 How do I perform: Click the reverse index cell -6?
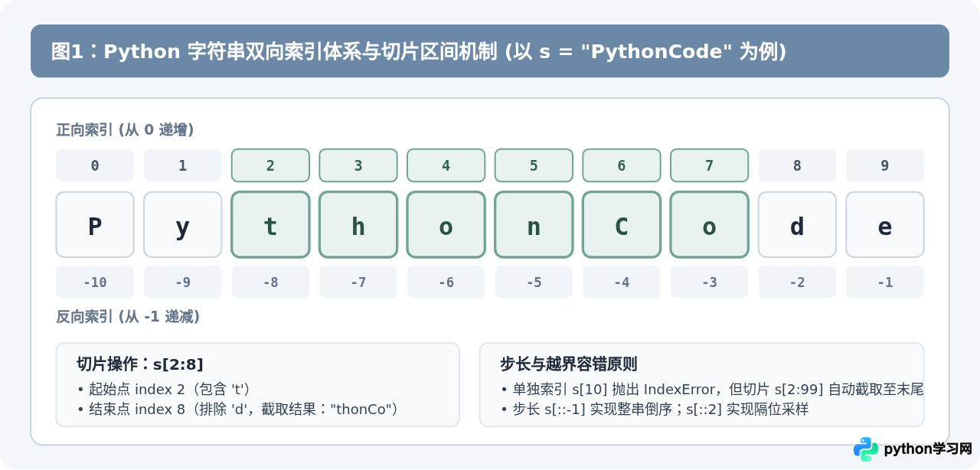tap(446, 282)
